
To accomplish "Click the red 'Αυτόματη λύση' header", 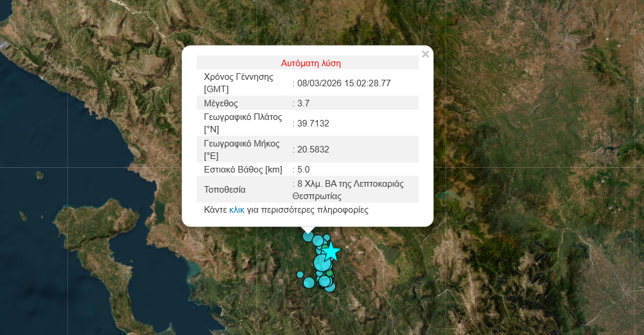I will [311, 63].
